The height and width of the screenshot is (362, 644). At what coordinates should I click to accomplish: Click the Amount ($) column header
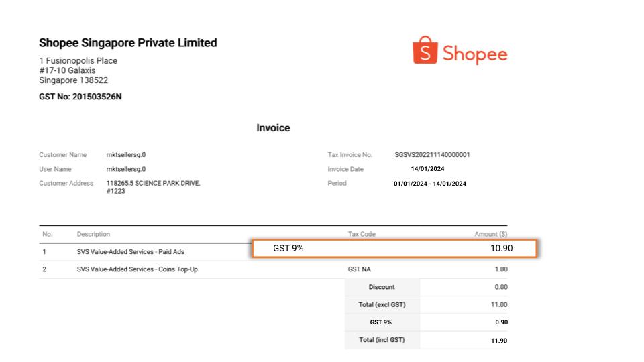click(490, 234)
